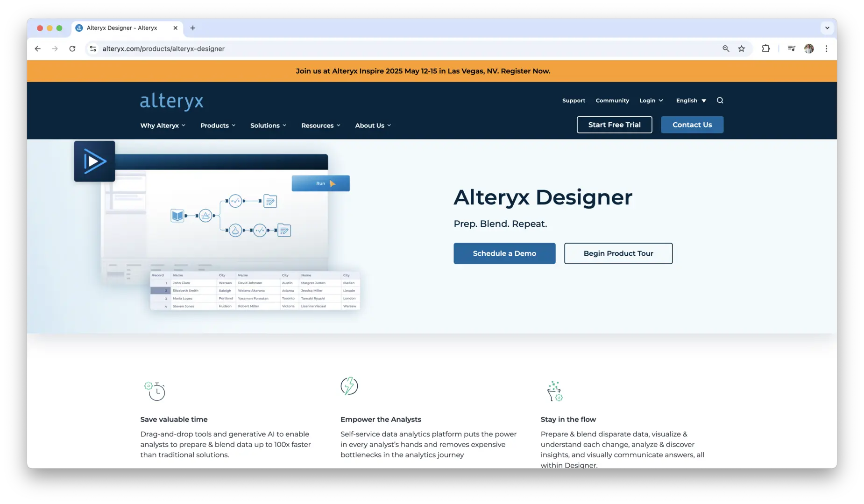Select the Alteryx Designer browser tab
Image resolution: width=864 pixels, height=504 pixels.
click(x=127, y=28)
